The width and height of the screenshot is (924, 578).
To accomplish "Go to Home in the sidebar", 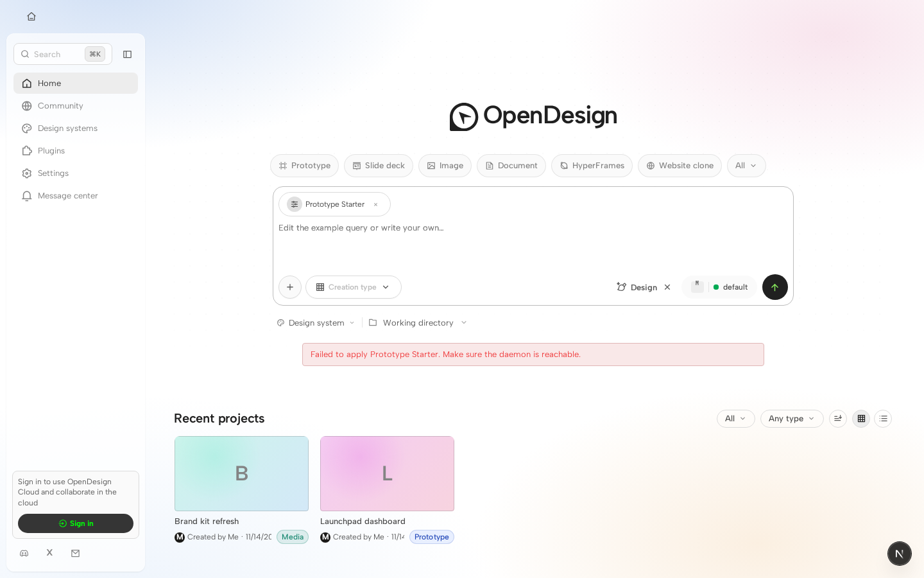I will pos(76,83).
